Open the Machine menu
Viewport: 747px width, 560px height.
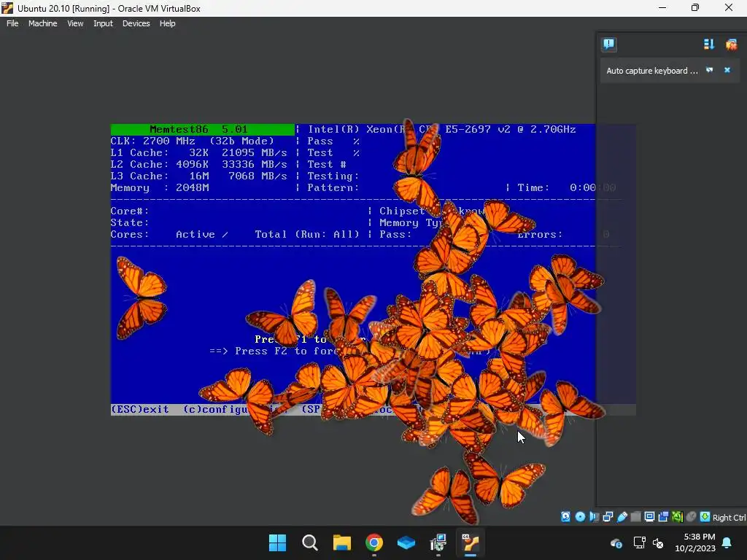(x=43, y=23)
